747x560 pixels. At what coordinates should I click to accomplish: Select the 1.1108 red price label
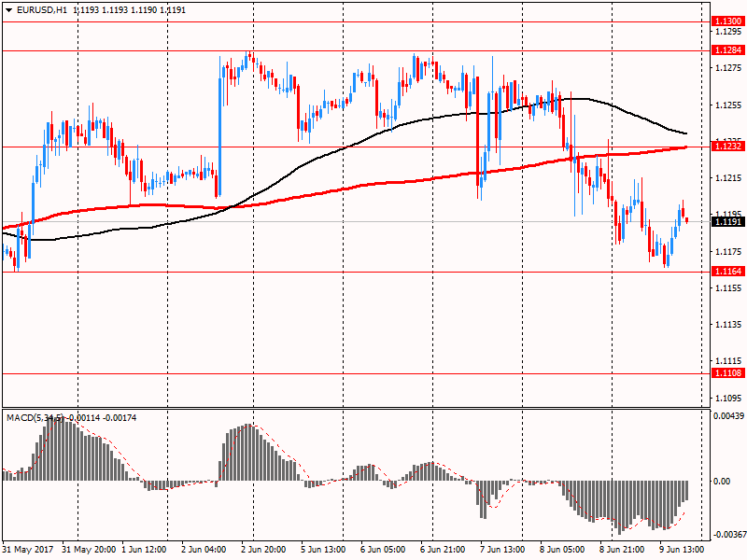coord(727,372)
